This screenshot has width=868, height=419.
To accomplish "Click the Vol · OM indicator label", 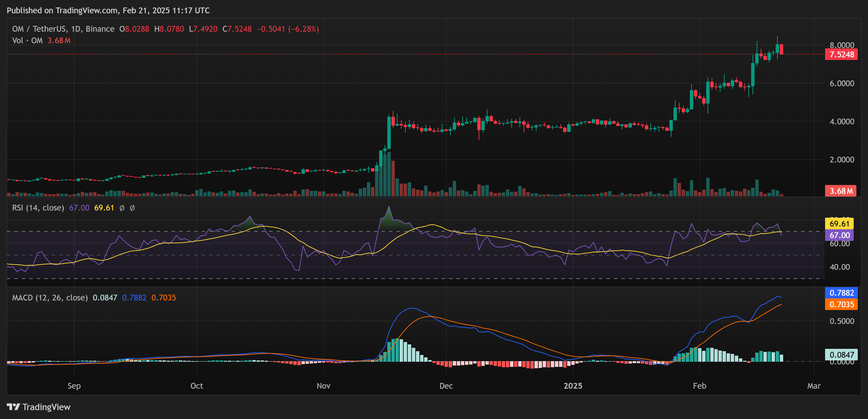I will coord(27,41).
